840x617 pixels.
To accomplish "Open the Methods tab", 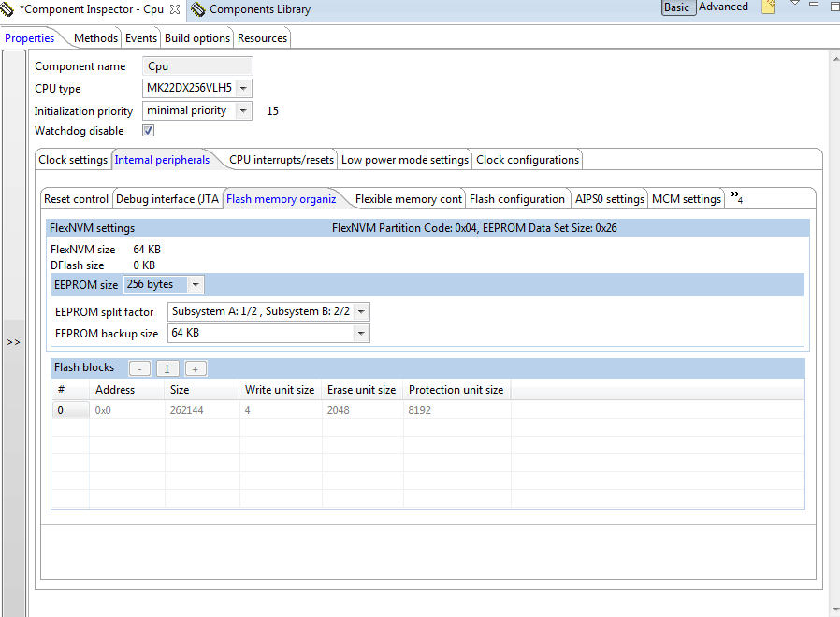I will [95, 38].
